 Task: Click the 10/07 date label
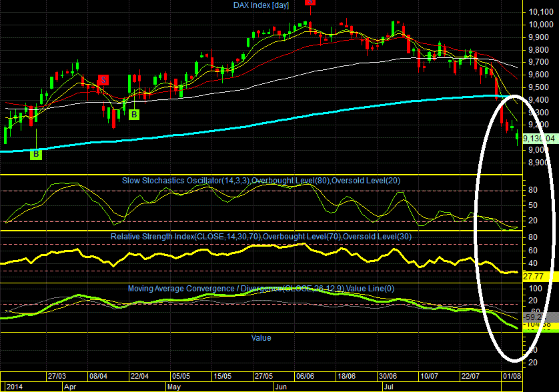(429, 376)
